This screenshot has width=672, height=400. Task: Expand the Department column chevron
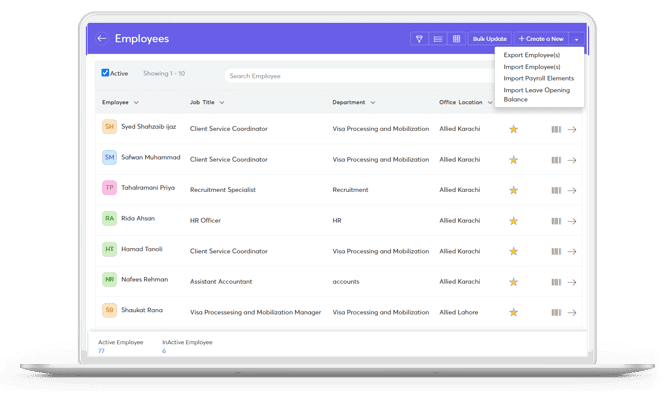(372, 102)
